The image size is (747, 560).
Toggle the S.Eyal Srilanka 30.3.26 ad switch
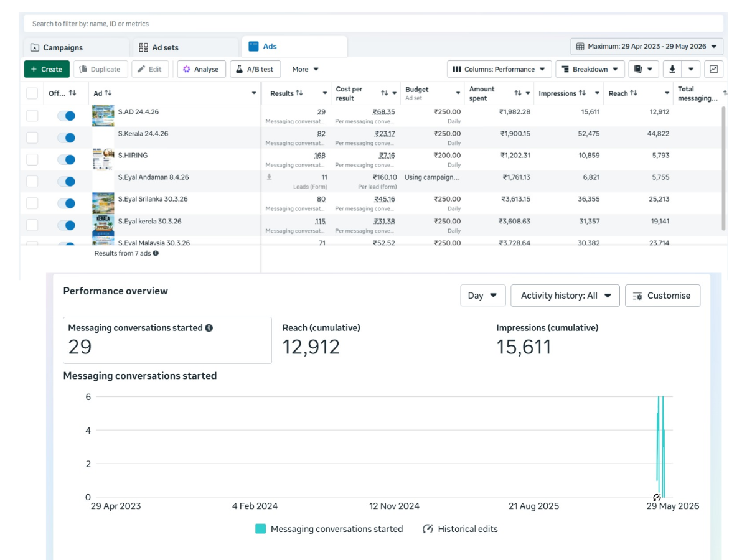66,203
